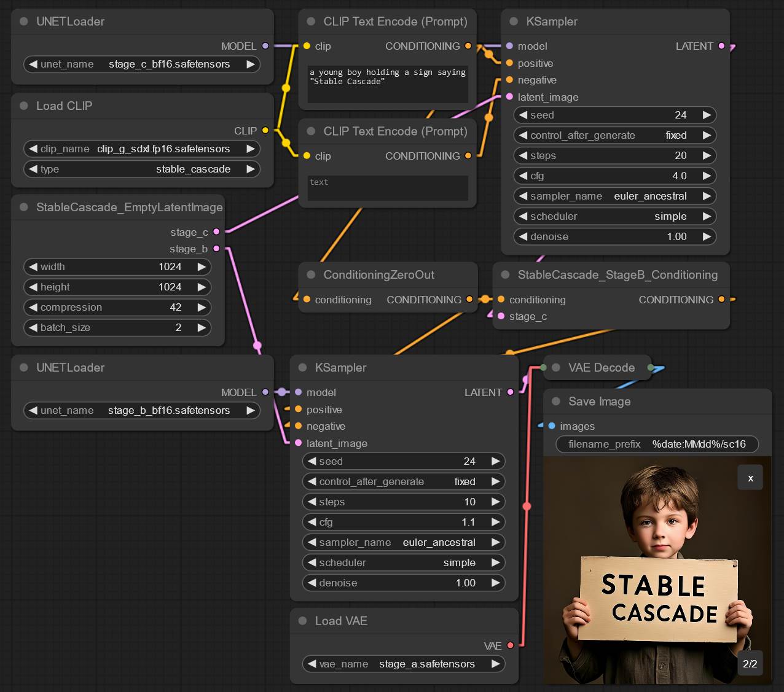Screen dimensions: 784x692
Task: Increase compression value with right arrow
Action: tap(202, 307)
